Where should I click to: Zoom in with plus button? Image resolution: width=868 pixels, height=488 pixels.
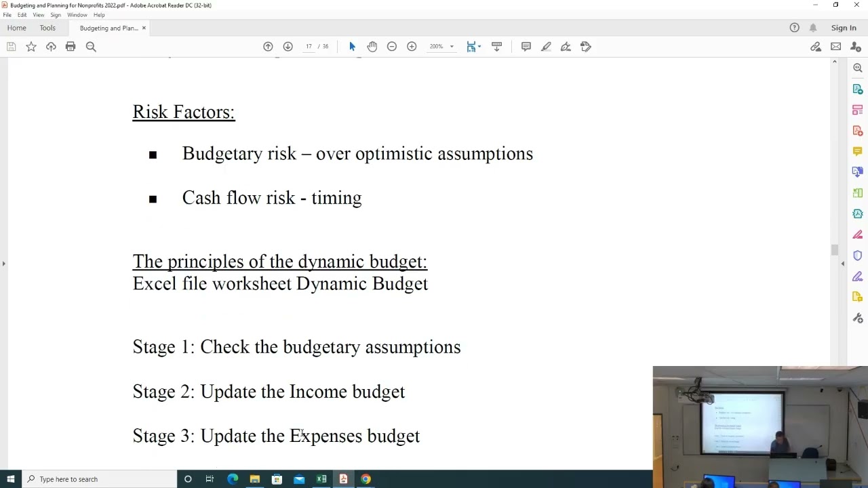pyautogui.click(x=412, y=47)
